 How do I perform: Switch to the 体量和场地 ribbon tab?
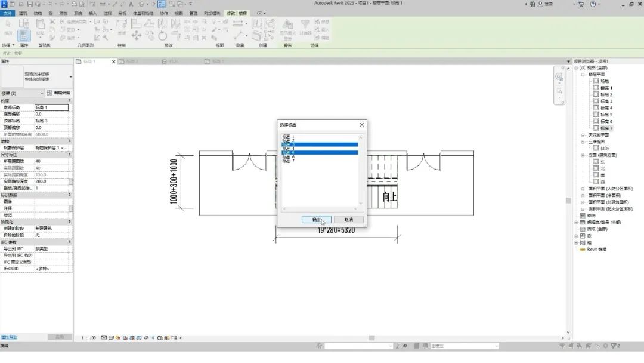pyautogui.click(x=143, y=13)
